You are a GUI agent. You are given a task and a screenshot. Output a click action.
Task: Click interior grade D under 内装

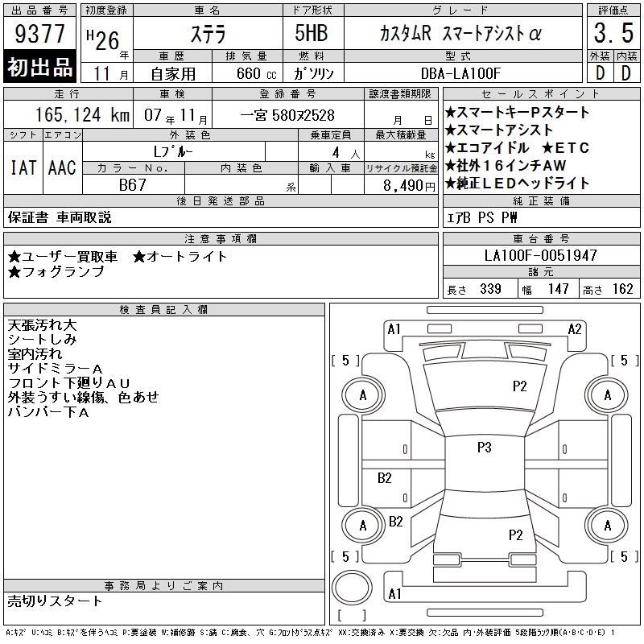pyautogui.click(x=626, y=73)
